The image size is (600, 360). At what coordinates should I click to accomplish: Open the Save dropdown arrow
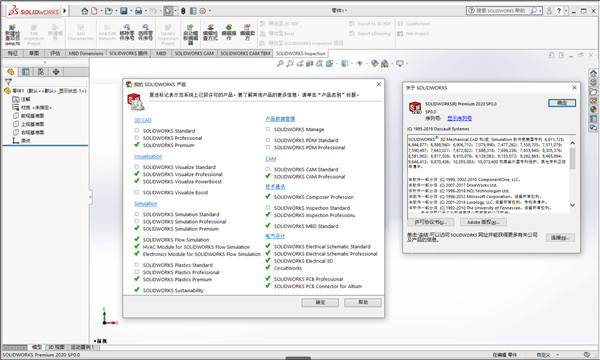point(131,11)
